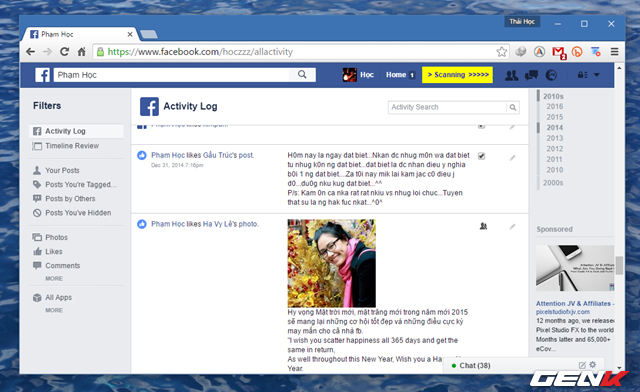Click the yellow Scanning button
The image size is (640, 392).
click(x=457, y=75)
